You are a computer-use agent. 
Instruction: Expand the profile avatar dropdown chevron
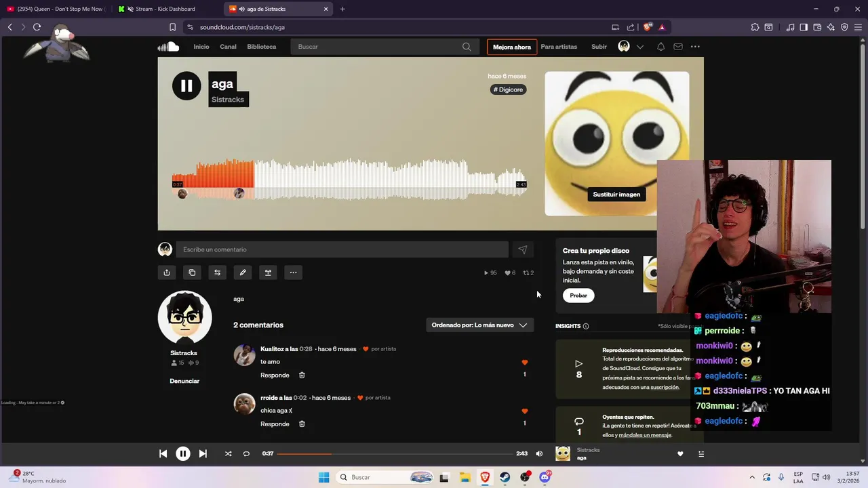[639, 47]
